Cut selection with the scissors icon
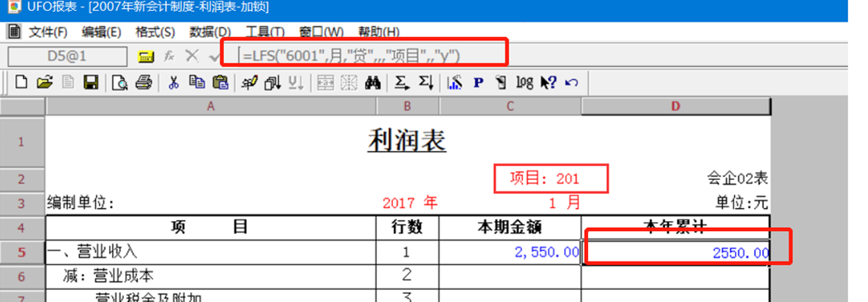This screenshot has height=302, width=868. [x=173, y=83]
